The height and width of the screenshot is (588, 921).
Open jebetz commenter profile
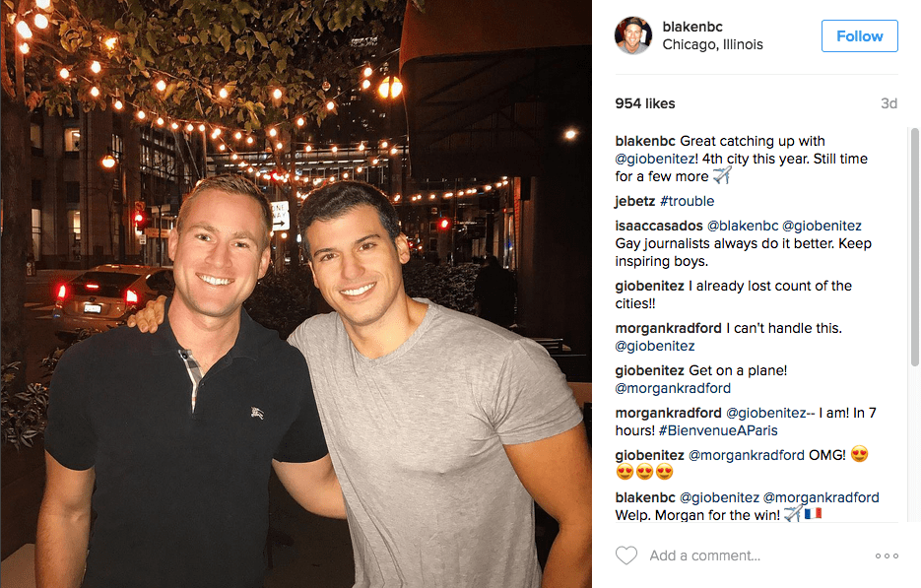[635, 201]
